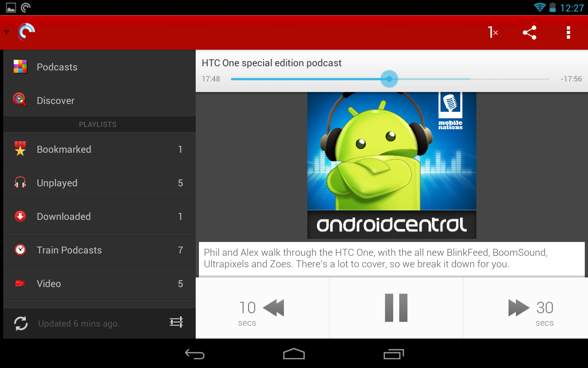The height and width of the screenshot is (368, 588).
Task: Refresh podcasts with the sync icon
Action: point(21,323)
